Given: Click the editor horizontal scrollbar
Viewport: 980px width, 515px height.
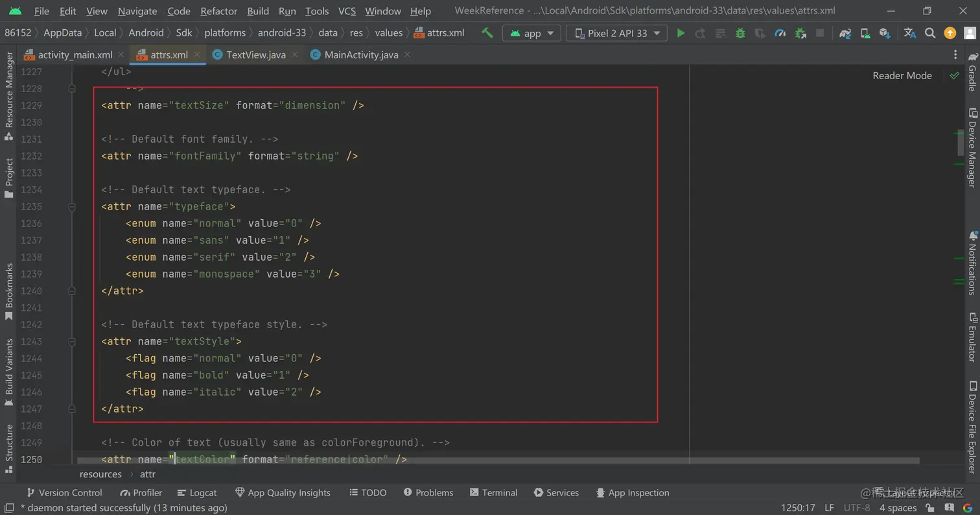Looking at the screenshot, I should (498, 461).
